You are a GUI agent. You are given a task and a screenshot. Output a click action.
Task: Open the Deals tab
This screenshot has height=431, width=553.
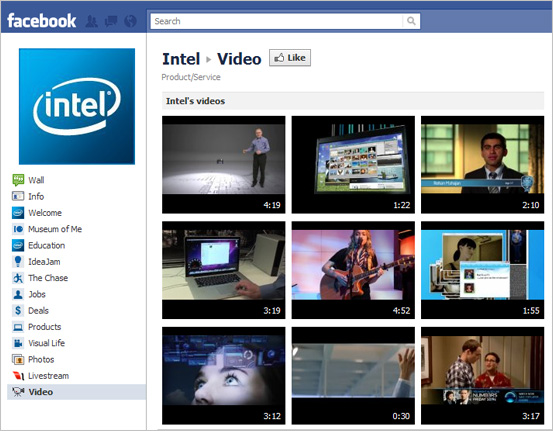pos(38,310)
